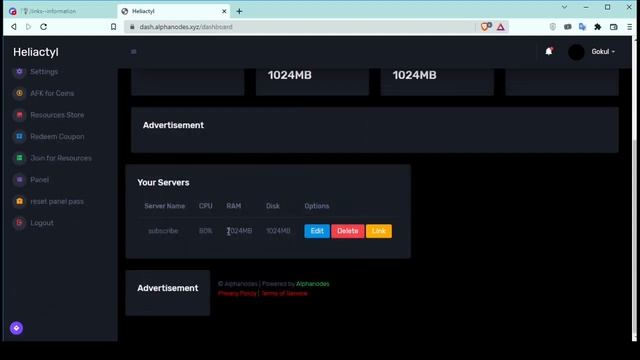Open the profile avatar
Image resolution: width=640 pixels, height=360 pixels.
576,52
